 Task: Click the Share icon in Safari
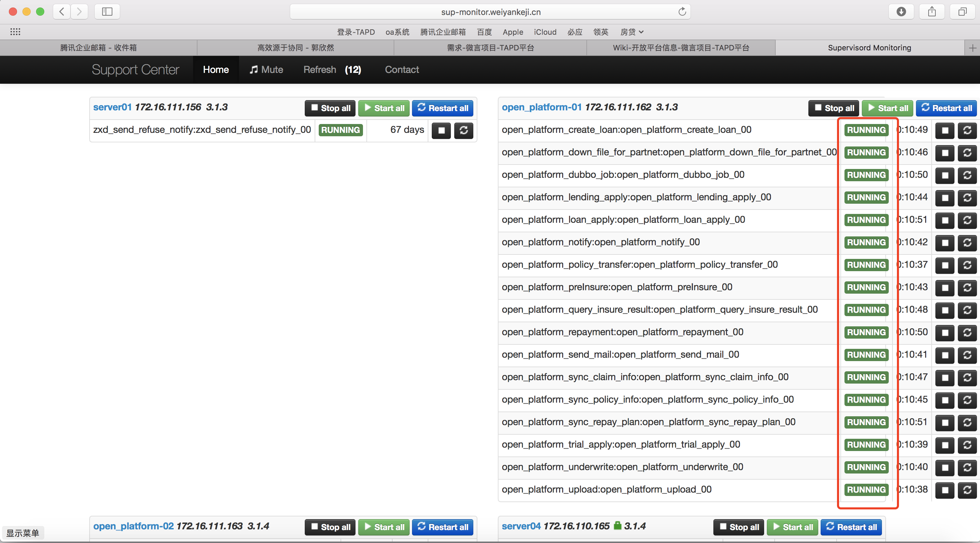pyautogui.click(x=932, y=12)
